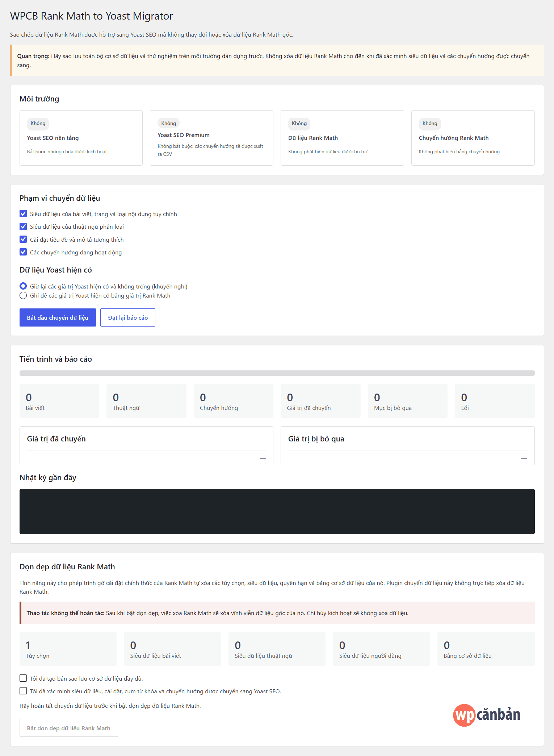Click the 'Tùy chọn' cleanup counter
554x756 pixels.
point(68,649)
